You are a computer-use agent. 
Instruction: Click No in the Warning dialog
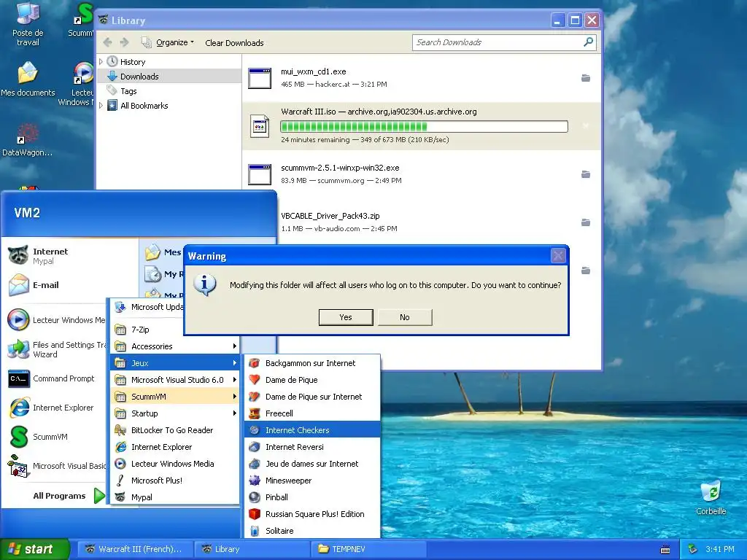point(404,317)
